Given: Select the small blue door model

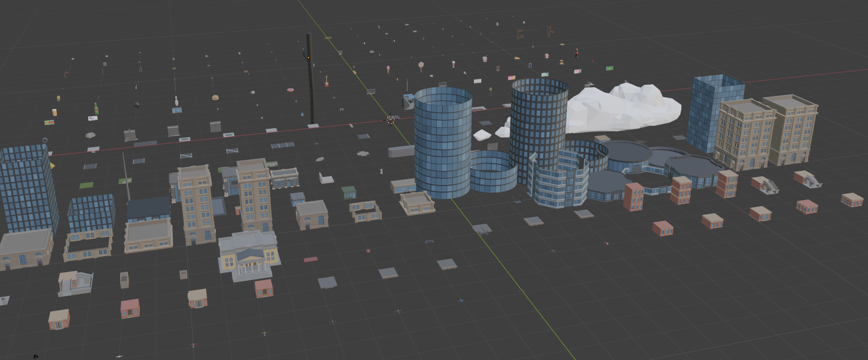Looking at the screenshot, I should pos(530,66).
